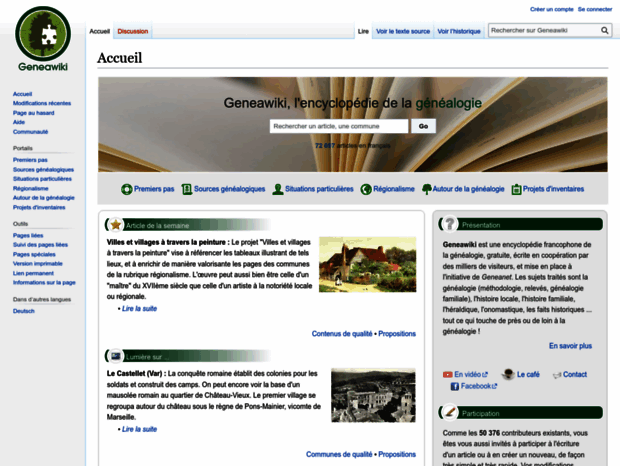Switch to Voir l'historique tab
Screen dimensions: 620x466
pos(459,31)
